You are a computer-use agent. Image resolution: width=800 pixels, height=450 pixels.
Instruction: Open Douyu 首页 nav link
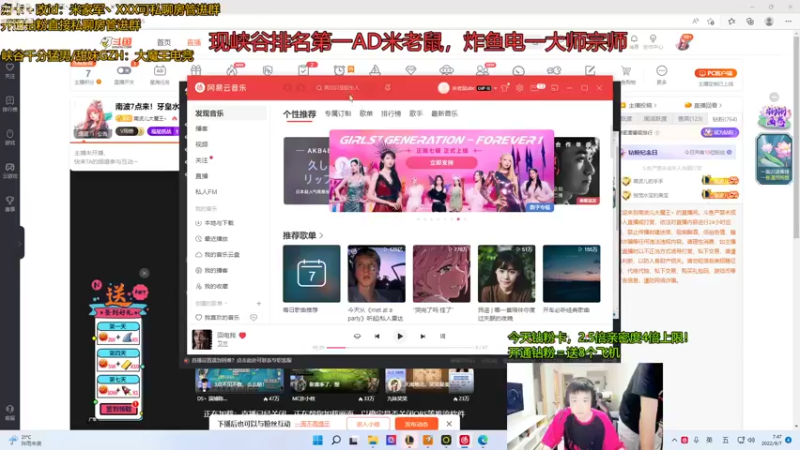click(164, 42)
